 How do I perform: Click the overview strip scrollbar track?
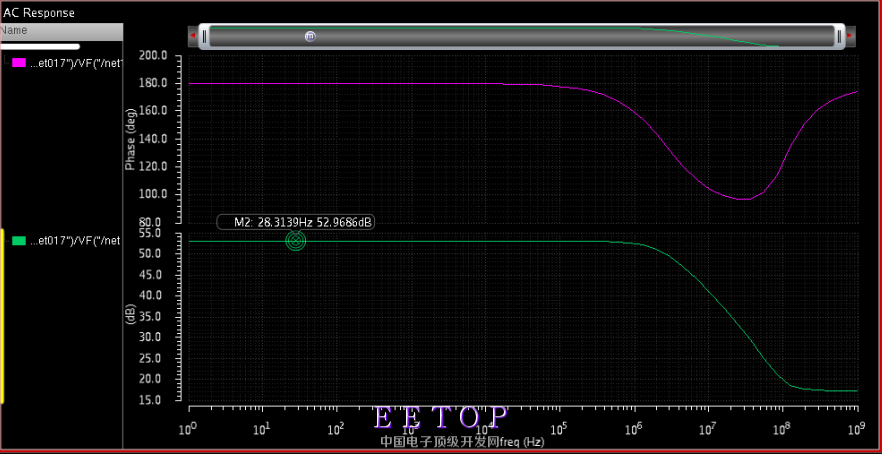(521, 37)
